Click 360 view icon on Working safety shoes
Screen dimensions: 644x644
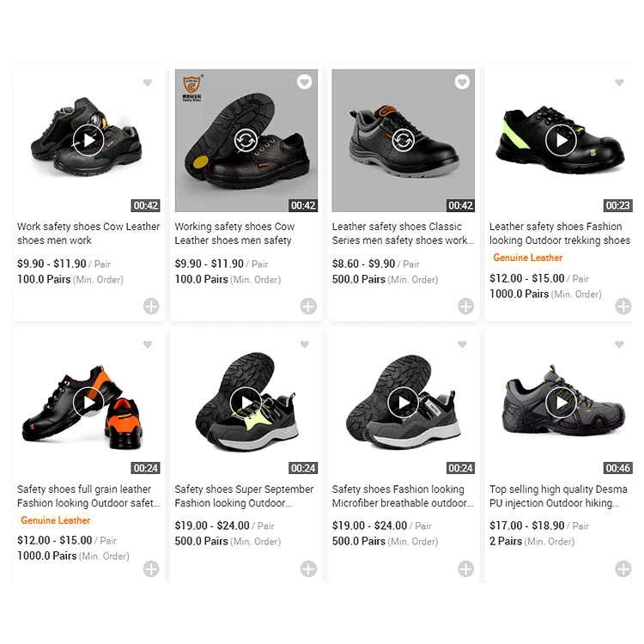[246, 141]
